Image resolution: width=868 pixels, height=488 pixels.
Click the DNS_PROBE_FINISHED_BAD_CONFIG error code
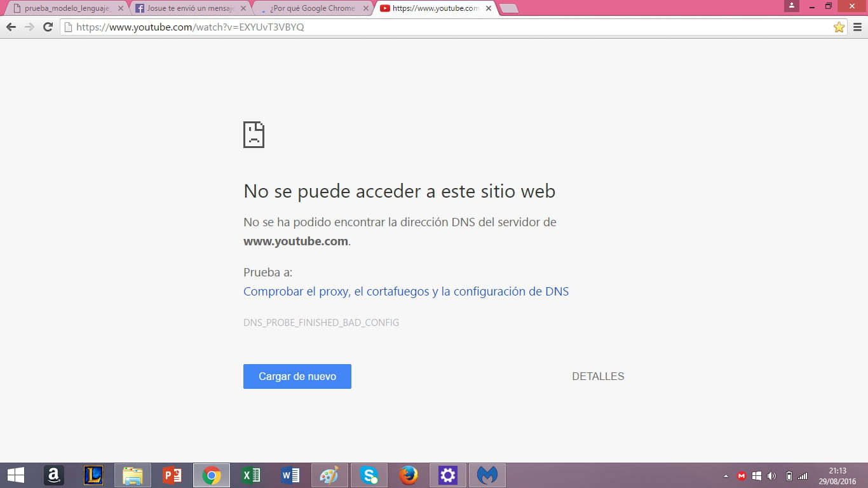pyautogui.click(x=321, y=323)
